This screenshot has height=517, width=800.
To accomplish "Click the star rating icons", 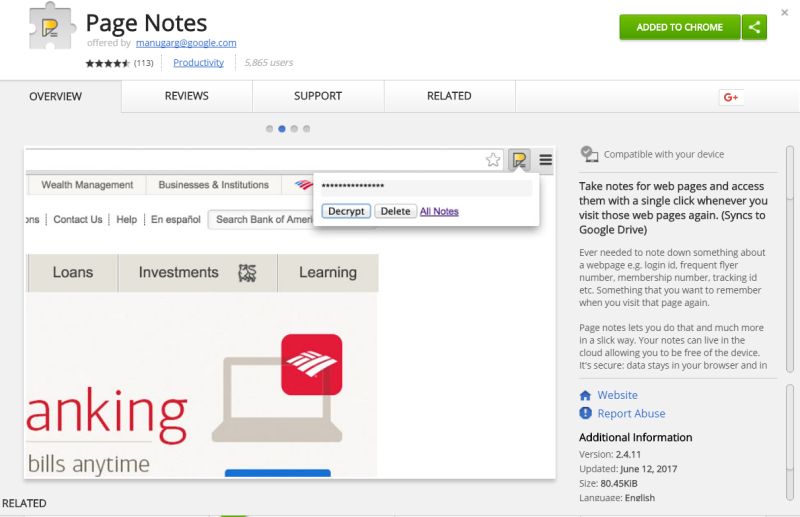I will pos(108,63).
